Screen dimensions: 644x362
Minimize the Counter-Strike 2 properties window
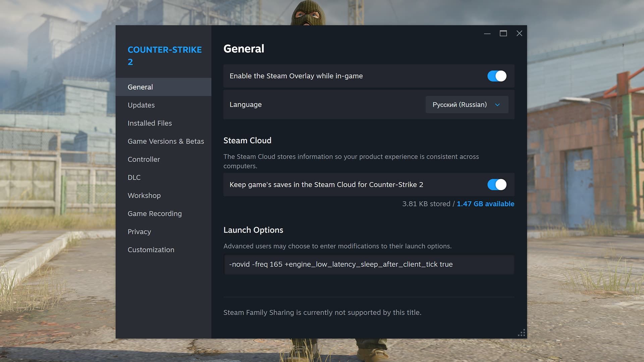(x=487, y=34)
